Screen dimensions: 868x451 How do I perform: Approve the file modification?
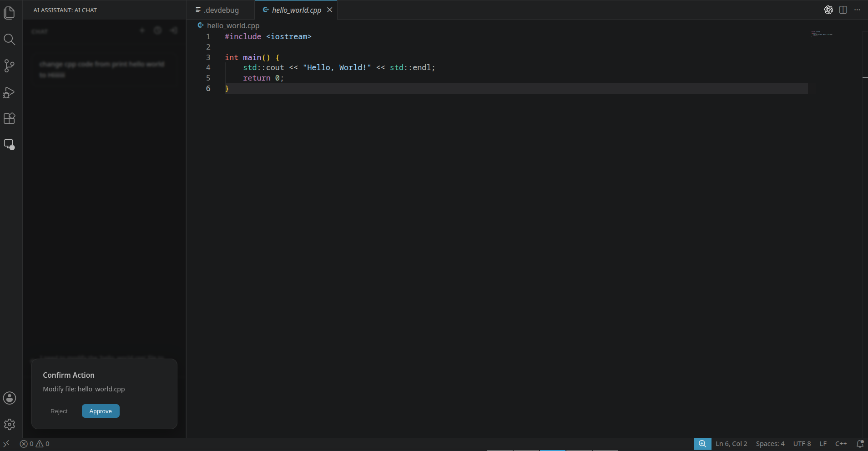(x=101, y=411)
